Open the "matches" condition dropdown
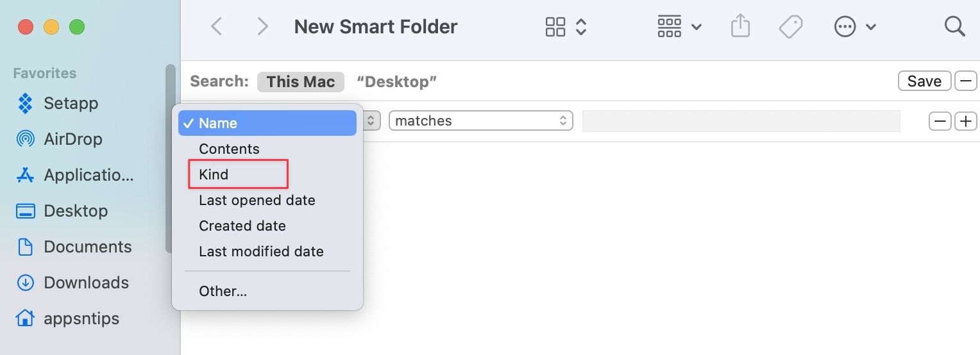980x355 pixels. (480, 120)
